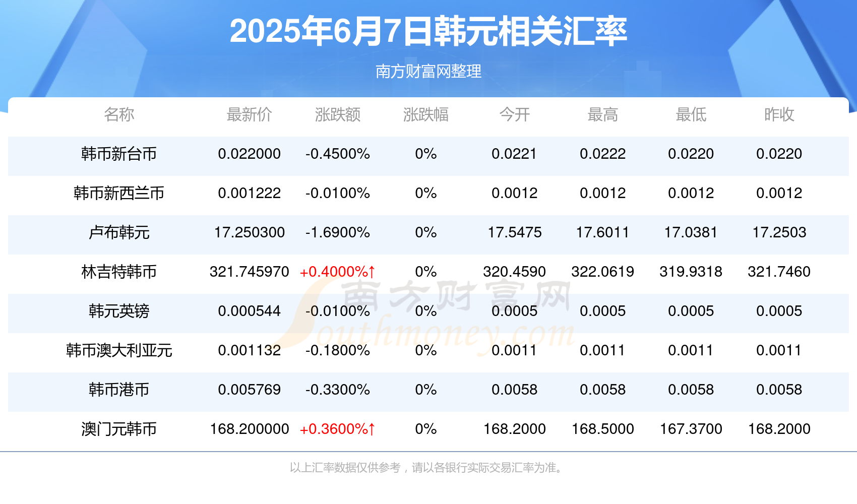Click the low price 17.0381
The image size is (857, 504).
click(691, 232)
